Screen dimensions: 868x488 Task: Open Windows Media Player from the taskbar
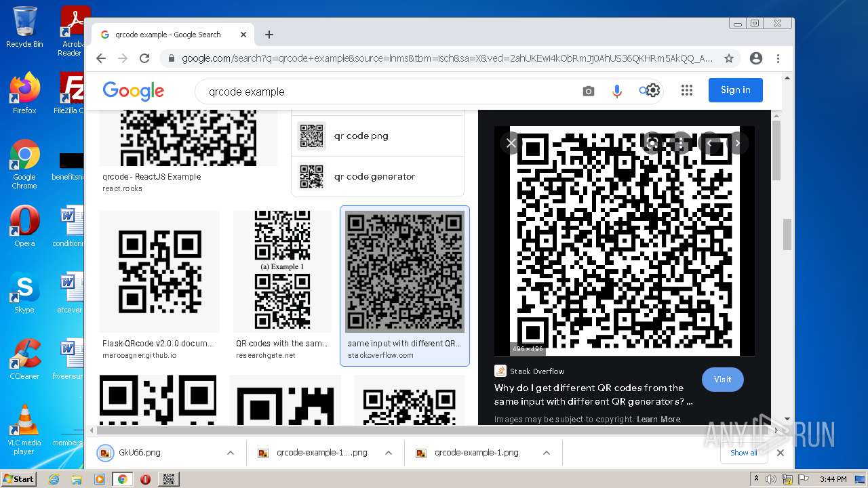click(100, 479)
